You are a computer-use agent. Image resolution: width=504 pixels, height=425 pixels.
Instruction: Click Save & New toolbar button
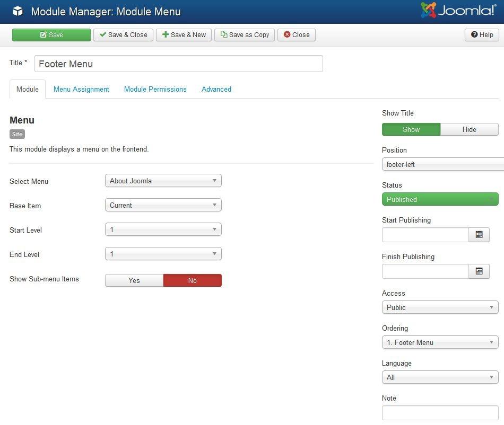tap(184, 35)
